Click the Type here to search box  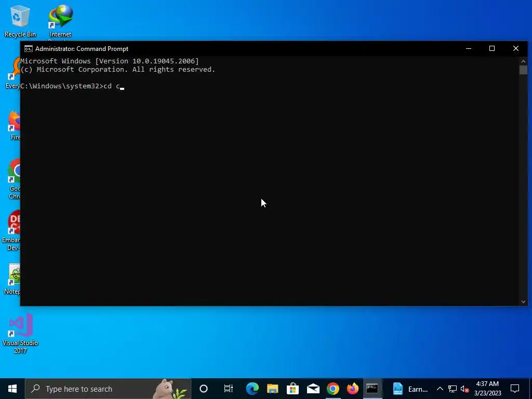click(x=108, y=389)
